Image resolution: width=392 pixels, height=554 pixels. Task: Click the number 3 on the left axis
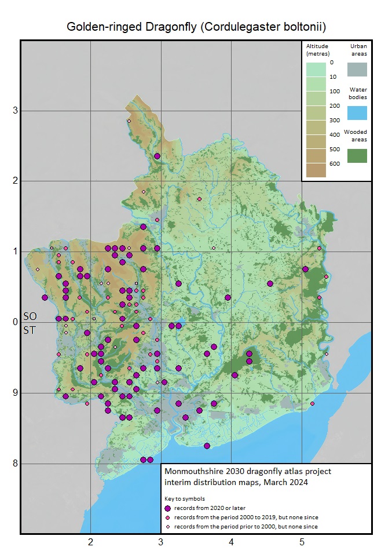pos(12,110)
